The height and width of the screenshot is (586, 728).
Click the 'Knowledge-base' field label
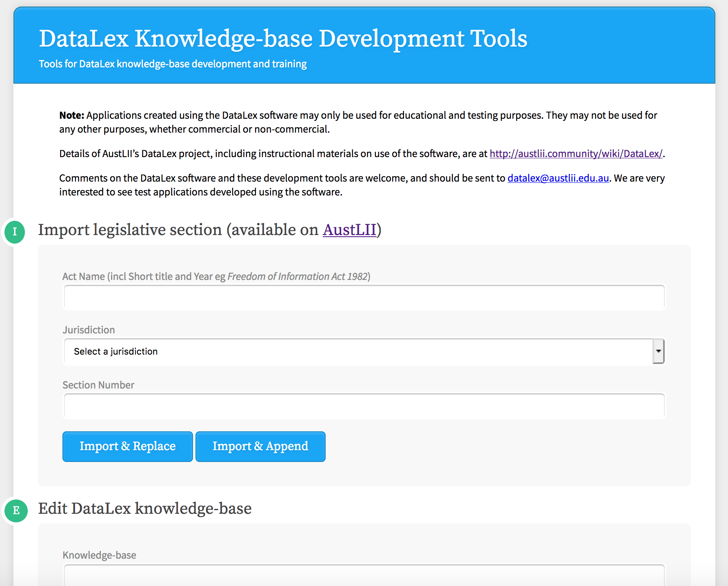(x=99, y=555)
